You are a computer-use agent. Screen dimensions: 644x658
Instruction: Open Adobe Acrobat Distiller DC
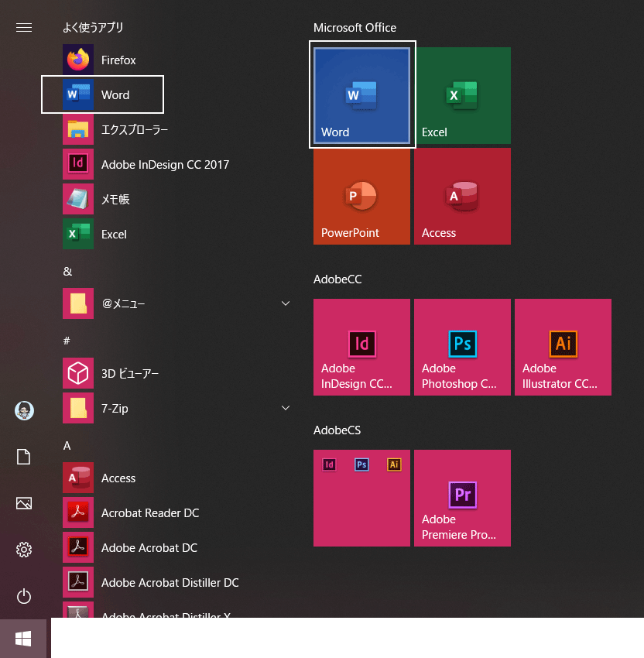176,582
